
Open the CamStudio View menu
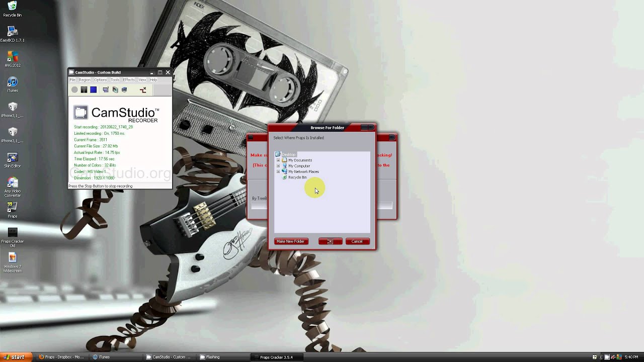pyautogui.click(x=142, y=80)
